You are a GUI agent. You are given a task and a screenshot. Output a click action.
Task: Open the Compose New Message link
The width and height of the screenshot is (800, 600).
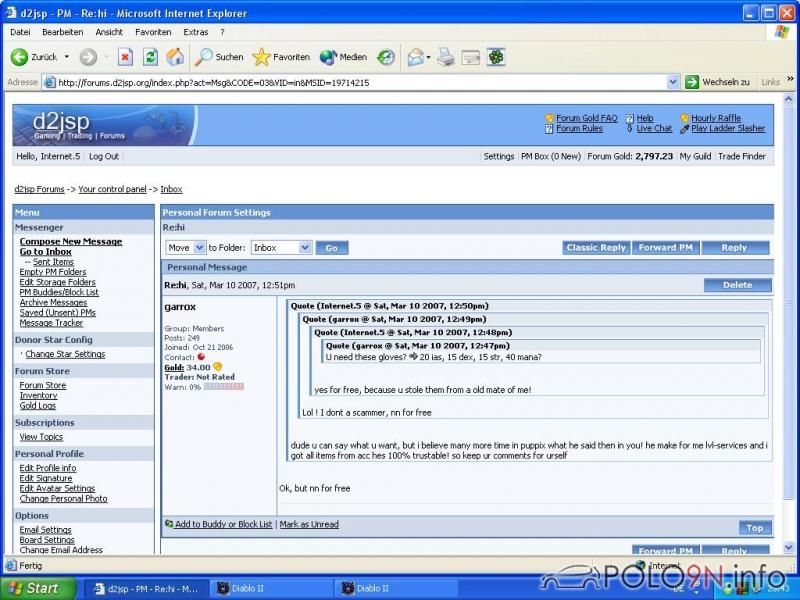(71, 241)
